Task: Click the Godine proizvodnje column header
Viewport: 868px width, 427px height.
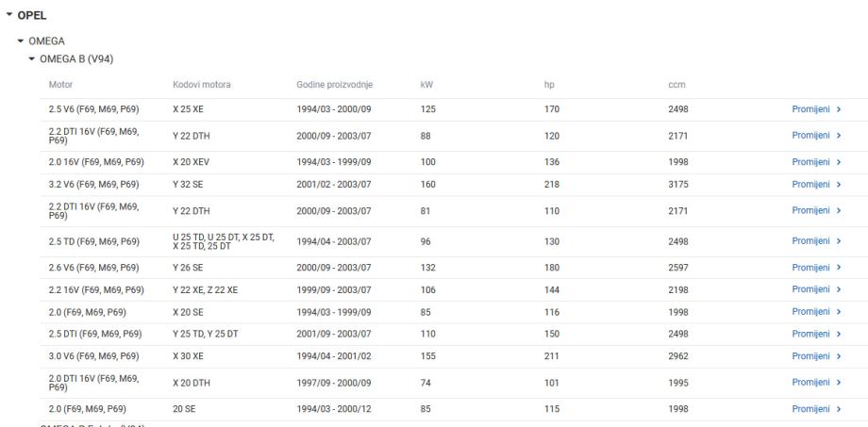Action: coord(334,85)
